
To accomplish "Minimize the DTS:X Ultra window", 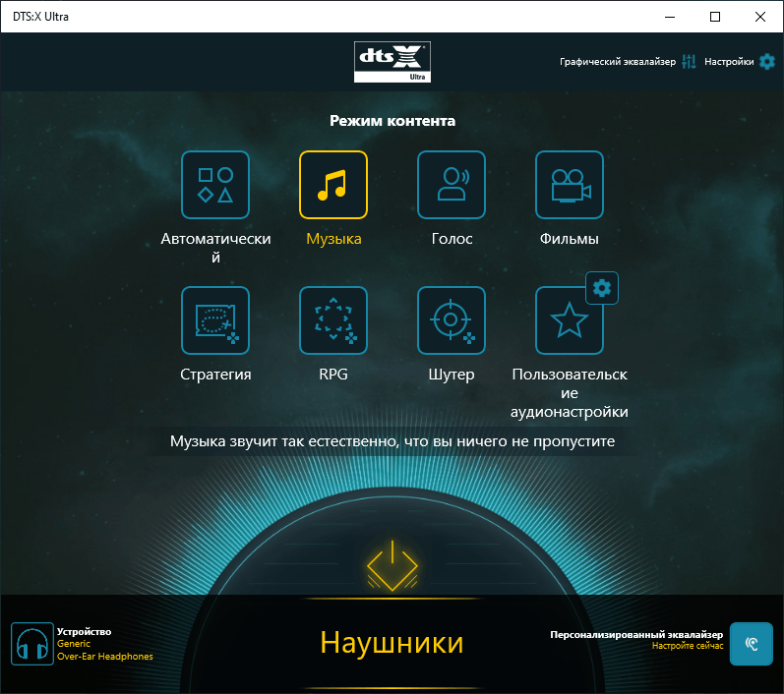I will point(670,17).
